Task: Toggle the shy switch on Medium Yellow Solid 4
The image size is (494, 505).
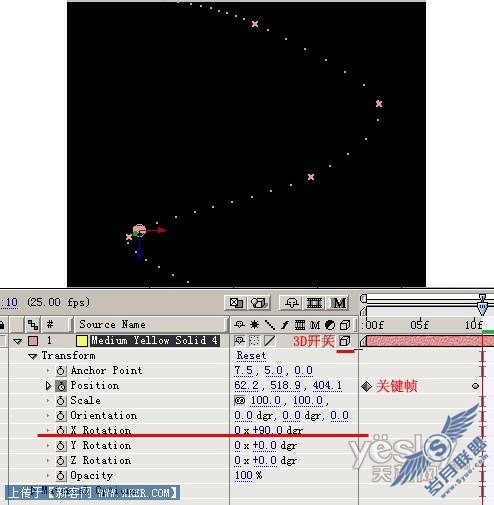Action: click(x=239, y=341)
